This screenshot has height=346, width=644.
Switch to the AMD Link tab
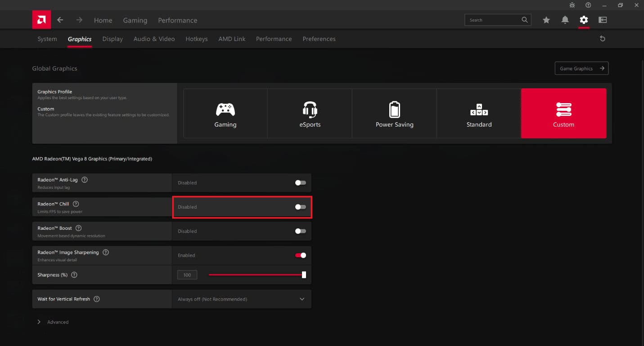tap(232, 39)
